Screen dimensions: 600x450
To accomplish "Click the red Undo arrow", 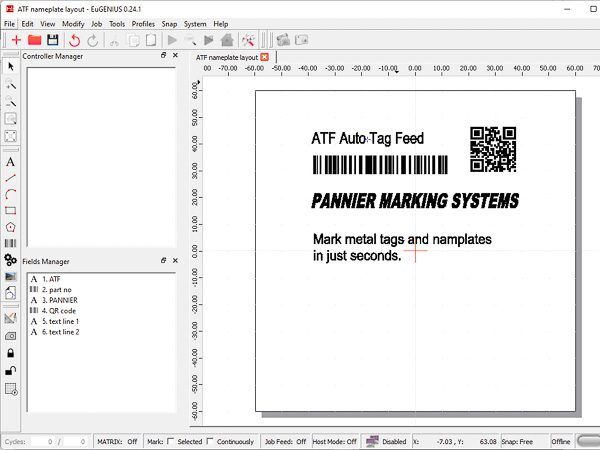I will coord(75,40).
